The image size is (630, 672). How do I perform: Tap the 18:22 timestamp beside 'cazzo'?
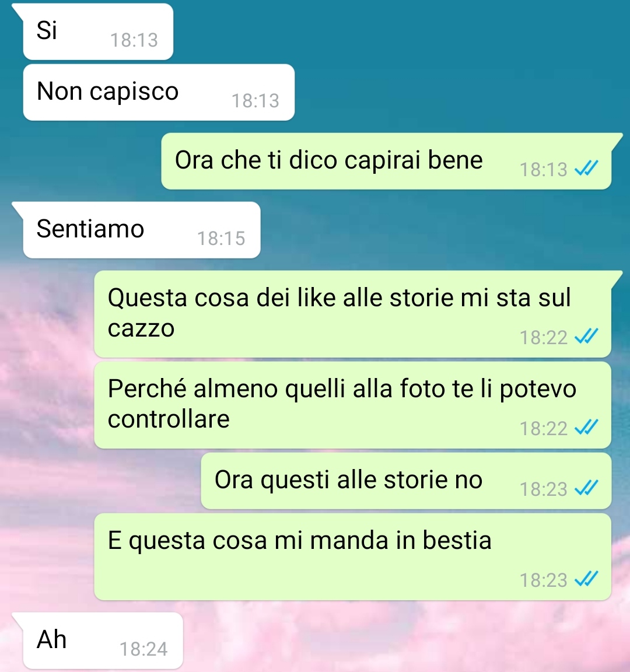coord(544,337)
